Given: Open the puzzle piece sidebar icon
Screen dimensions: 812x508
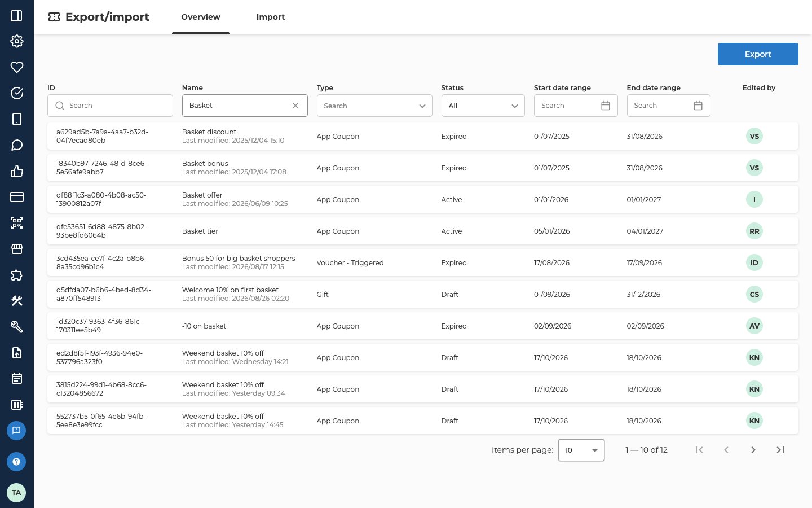Looking at the screenshot, I should click(17, 275).
